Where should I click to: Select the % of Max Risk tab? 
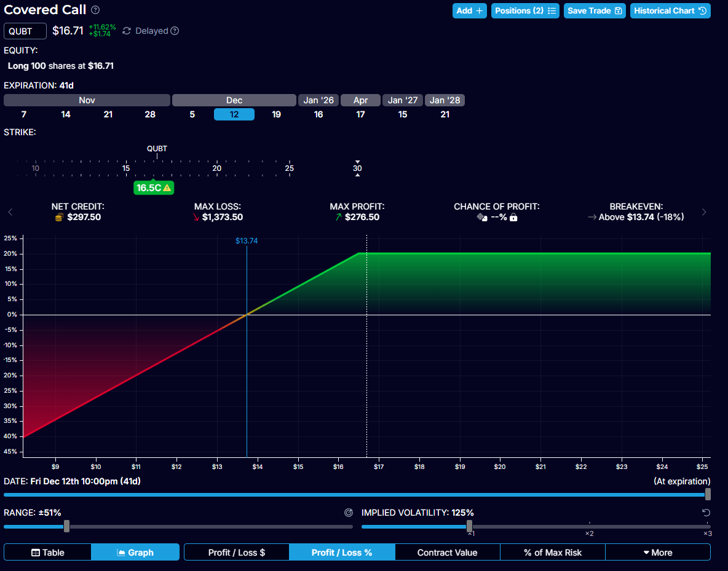[x=552, y=553]
